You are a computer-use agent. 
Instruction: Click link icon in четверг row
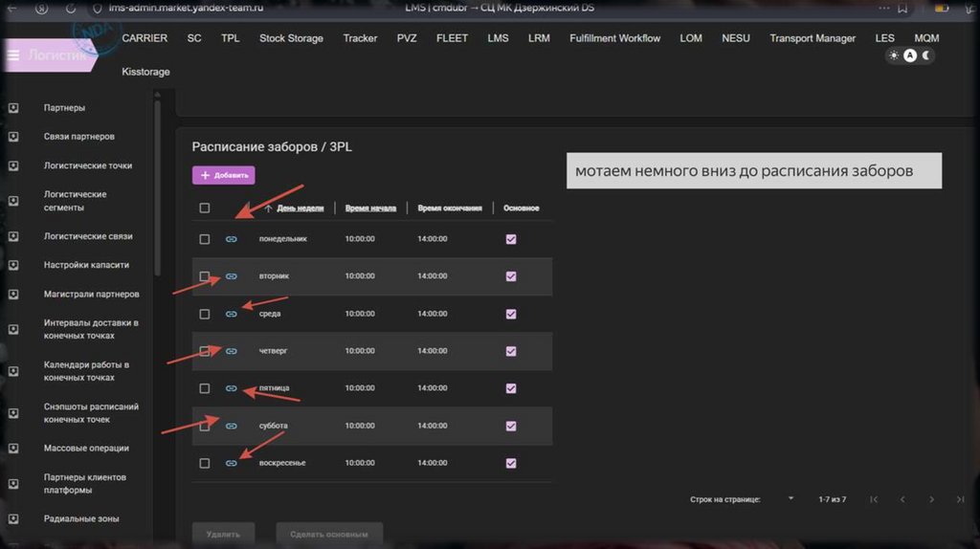coord(232,351)
